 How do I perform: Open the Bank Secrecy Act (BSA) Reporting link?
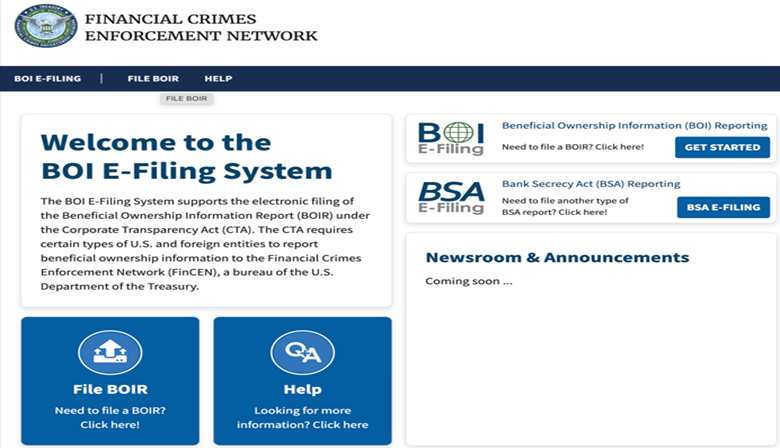click(x=590, y=184)
